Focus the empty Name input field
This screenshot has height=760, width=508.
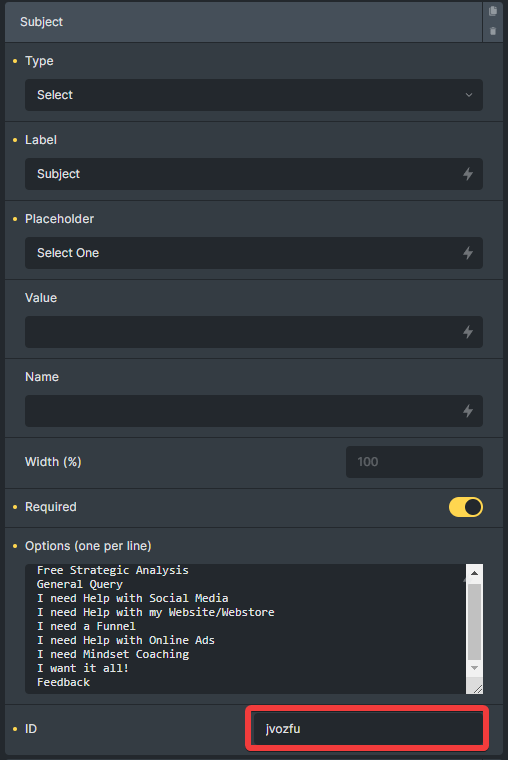coord(254,411)
